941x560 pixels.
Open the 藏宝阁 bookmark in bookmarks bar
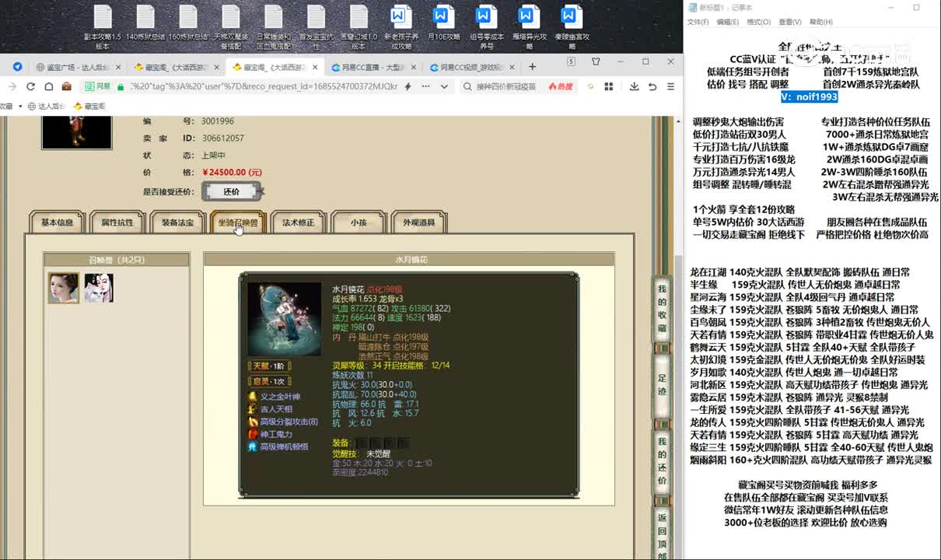pyautogui.click(x=89, y=106)
